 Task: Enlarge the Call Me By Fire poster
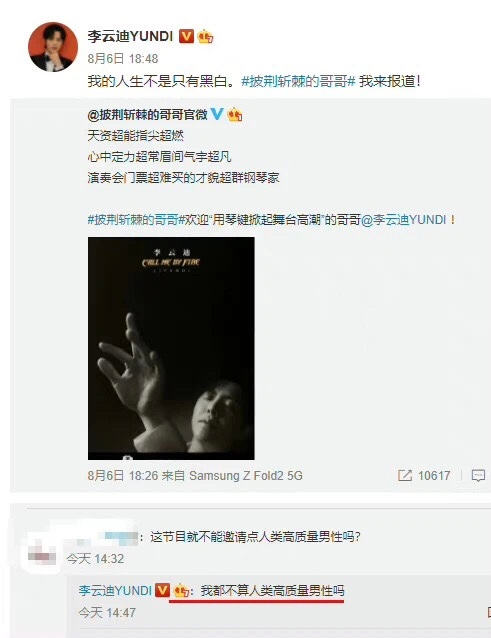coord(171,348)
